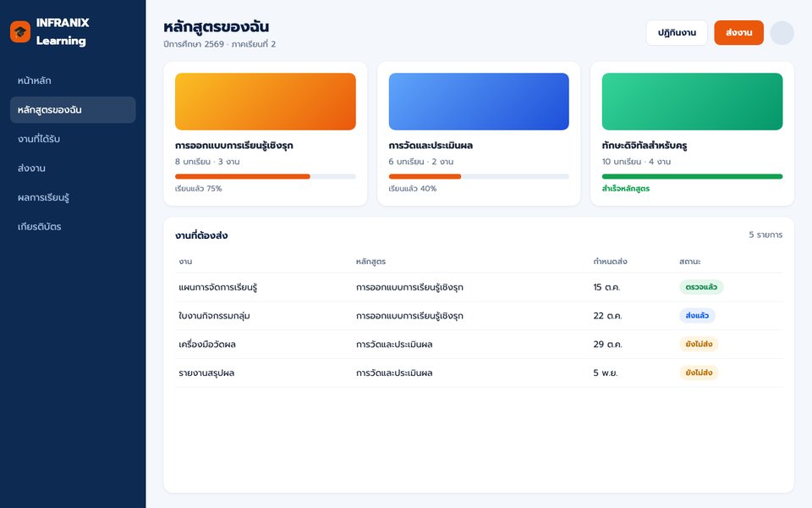Click the ปฏิทินงาน button
The height and width of the screenshot is (508, 812).
pos(677,33)
